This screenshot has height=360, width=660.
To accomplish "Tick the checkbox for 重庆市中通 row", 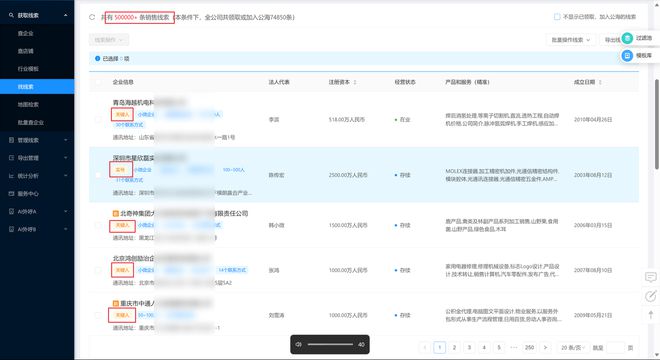I will (98, 315).
